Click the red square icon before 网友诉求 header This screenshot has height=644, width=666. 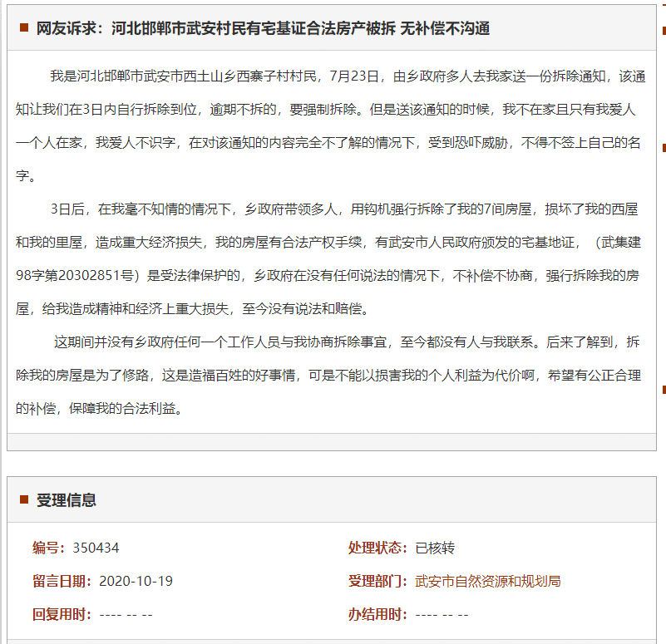tap(22, 25)
